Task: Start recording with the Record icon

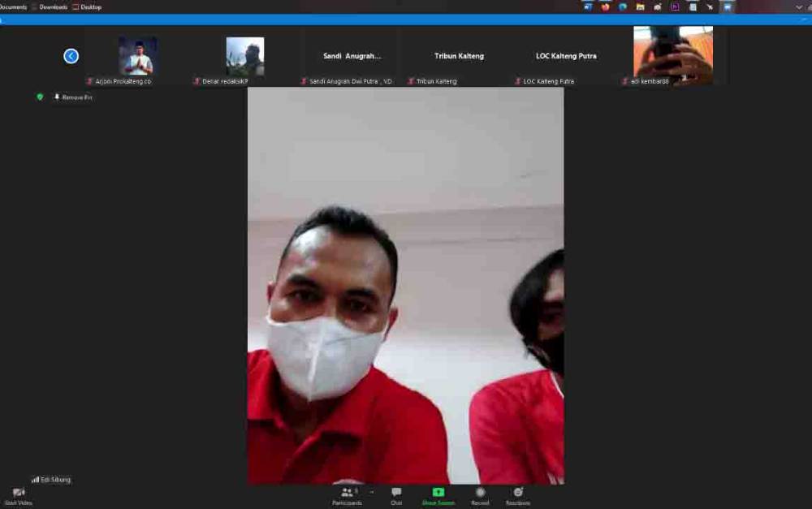Action: tap(480, 492)
